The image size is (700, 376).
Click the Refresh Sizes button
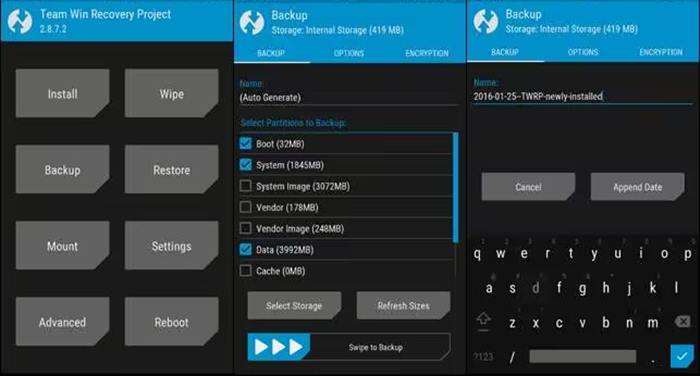tap(404, 305)
